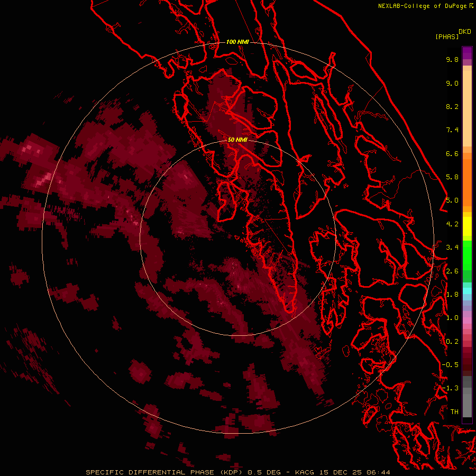
Task: Click the "50 NMI" range ring label
Action: click(237, 140)
